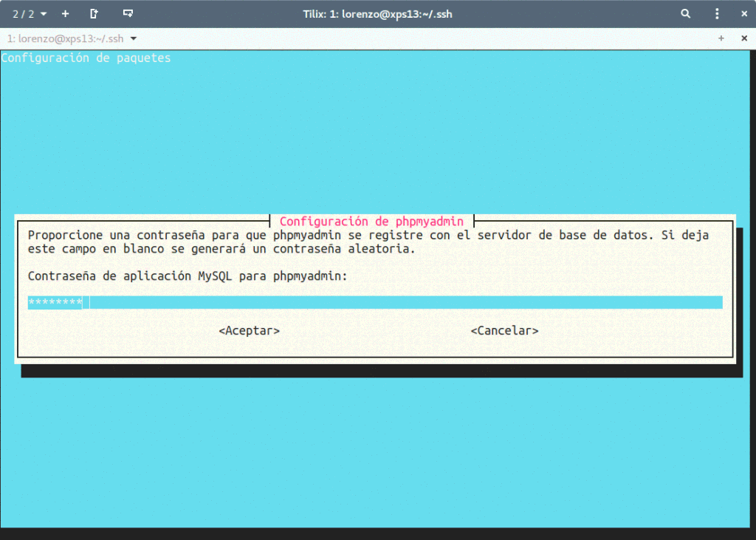Split the terminal with a new pane right
The width and height of the screenshot is (756, 540).
94,13
